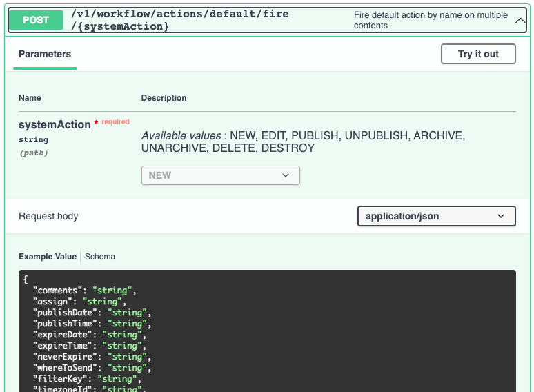Click the "expireTime" line in the example JSON
Viewport: 534px width, 392px height.
90,346
